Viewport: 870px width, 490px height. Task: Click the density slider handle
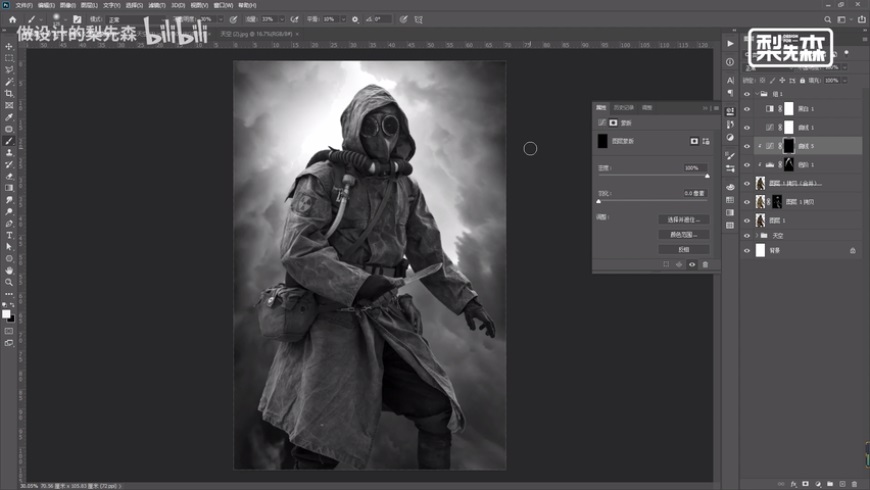pos(707,176)
